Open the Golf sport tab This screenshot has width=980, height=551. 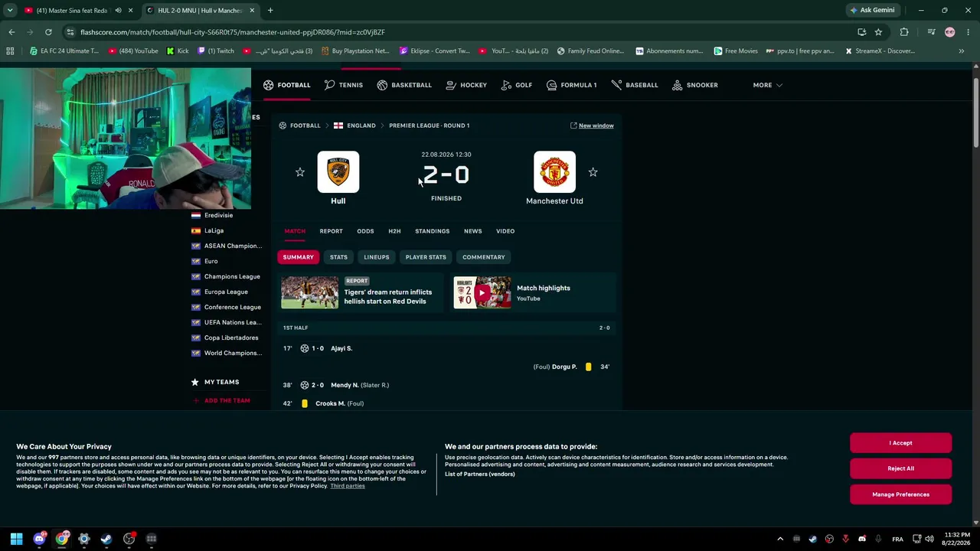point(517,85)
